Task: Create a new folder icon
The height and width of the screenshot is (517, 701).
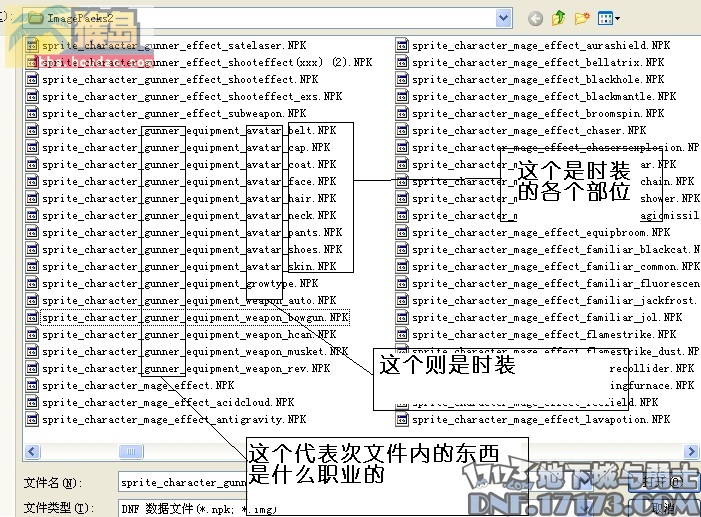Action: (582, 18)
